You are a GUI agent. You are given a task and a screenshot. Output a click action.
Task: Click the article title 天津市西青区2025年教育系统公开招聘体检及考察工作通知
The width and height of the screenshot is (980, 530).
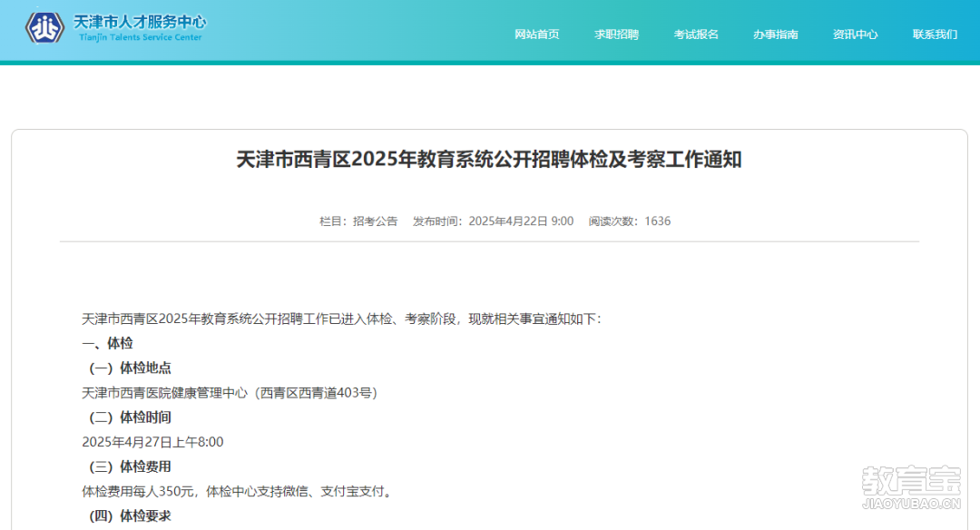[x=489, y=160]
